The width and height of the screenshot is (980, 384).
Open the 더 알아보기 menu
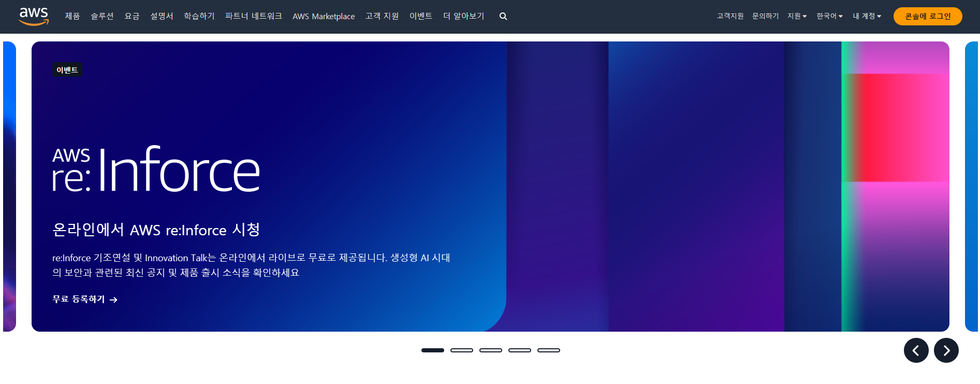pyautogui.click(x=464, y=17)
